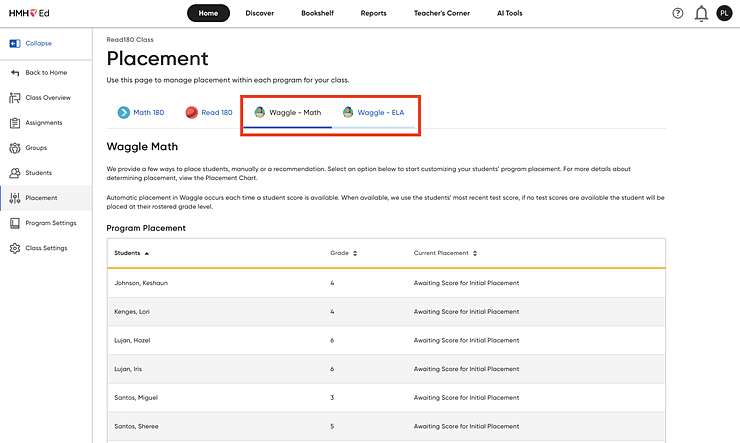740x443 pixels.
Task: Click student name Santos, Miguel
Action: (x=136, y=398)
